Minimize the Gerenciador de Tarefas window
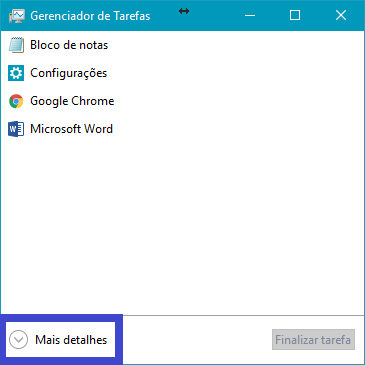 click(x=250, y=15)
